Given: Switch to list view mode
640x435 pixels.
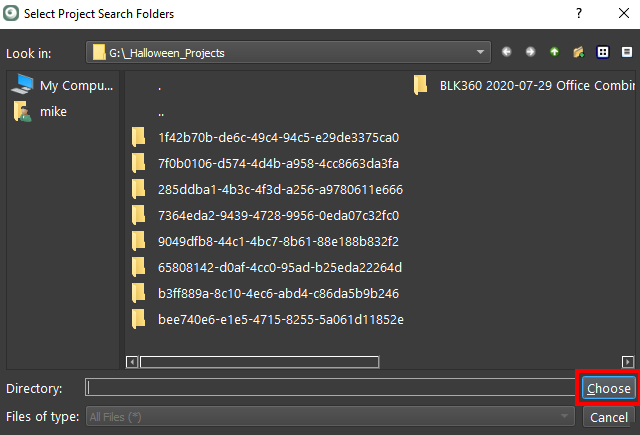Looking at the screenshot, I should [603, 52].
